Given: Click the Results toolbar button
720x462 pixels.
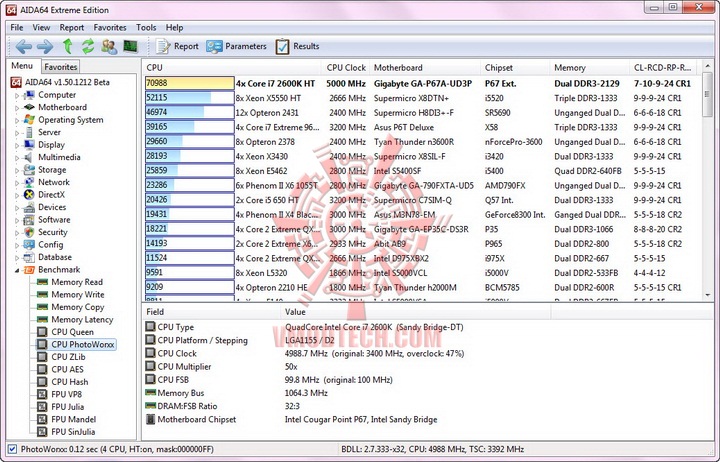Looking at the screenshot, I should (x=297, y=46).
